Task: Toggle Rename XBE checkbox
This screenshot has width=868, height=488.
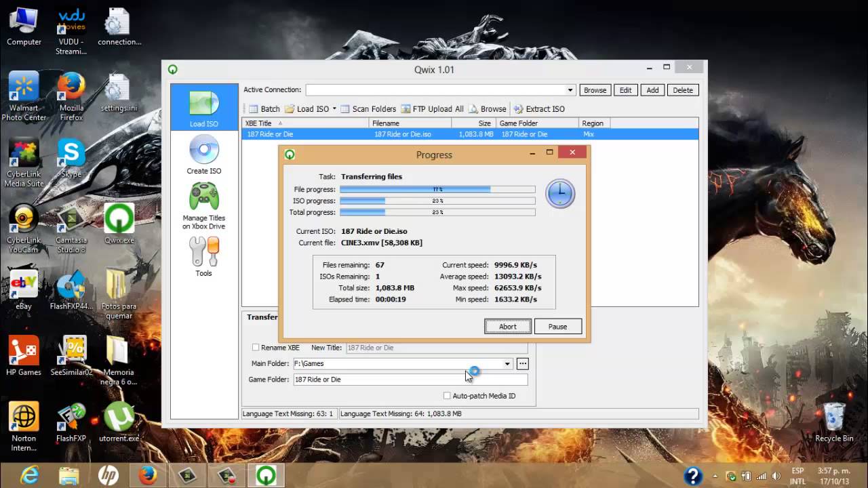Action: [256, 348]
